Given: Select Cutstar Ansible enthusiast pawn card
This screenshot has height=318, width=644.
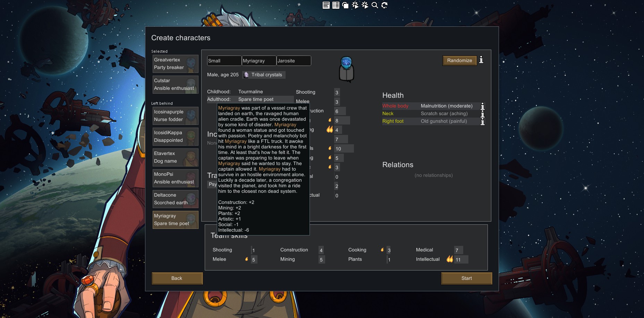Looking at the screenshot, I should (176, 85).
